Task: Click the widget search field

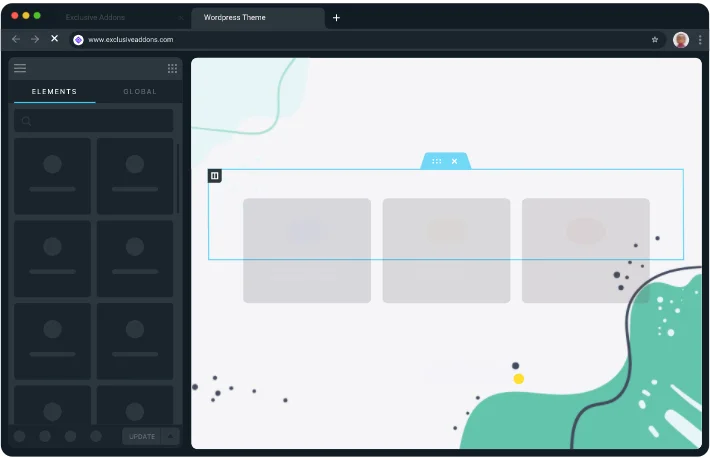Action: (x=94, y=121)
